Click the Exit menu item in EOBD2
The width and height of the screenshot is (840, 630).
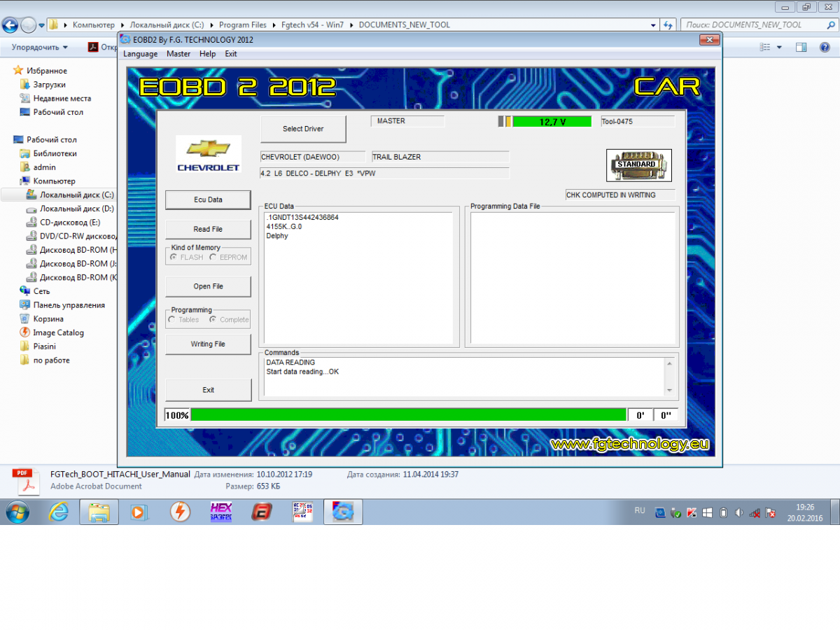click(x=231, y=54)
